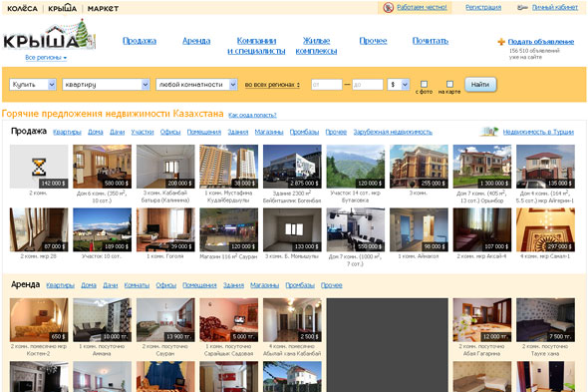
Task: Click the minimum price 'от' field
Action: [327, 85]
